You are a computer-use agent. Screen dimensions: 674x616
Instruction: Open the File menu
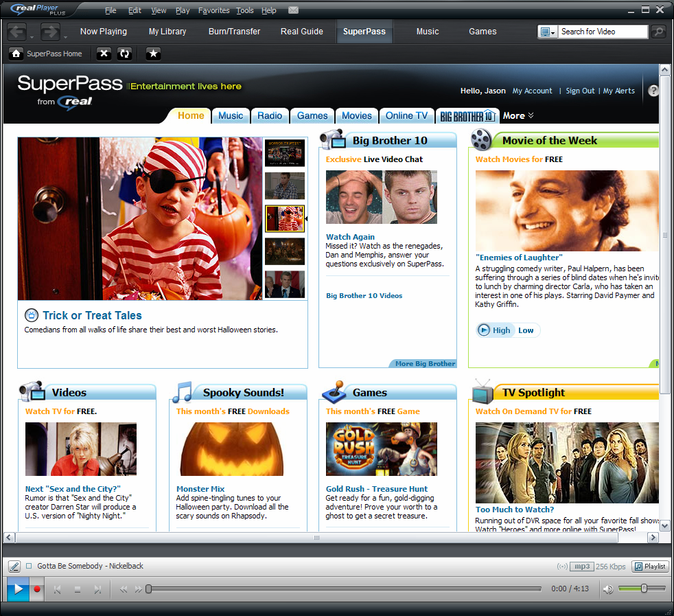(111, 10)
